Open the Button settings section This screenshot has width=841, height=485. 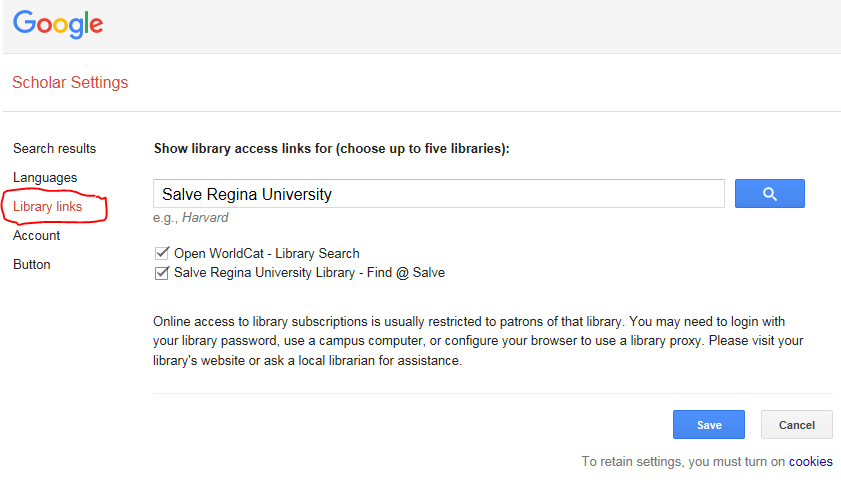pyautogui.click(x=32, y=264)
